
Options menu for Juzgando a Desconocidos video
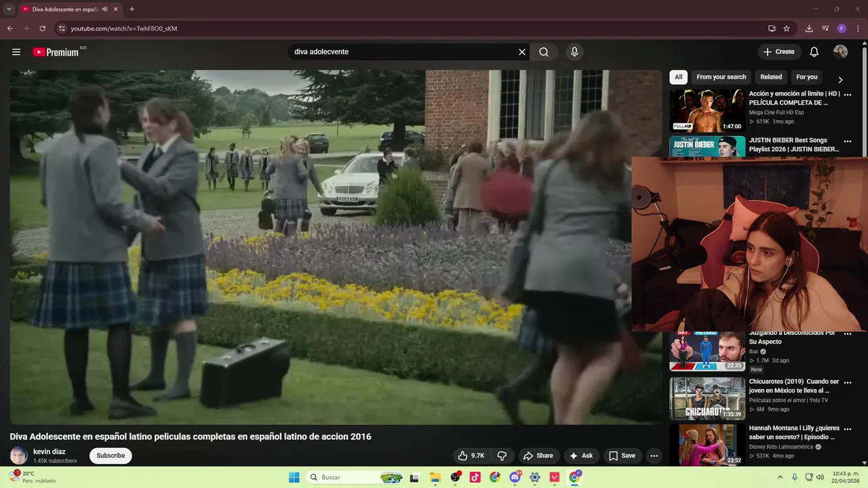848,334
